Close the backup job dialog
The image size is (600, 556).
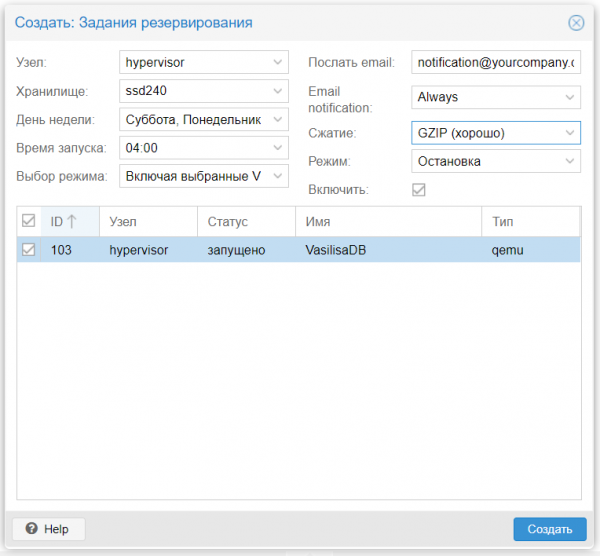pyautogui.click(x=576, y=22)
